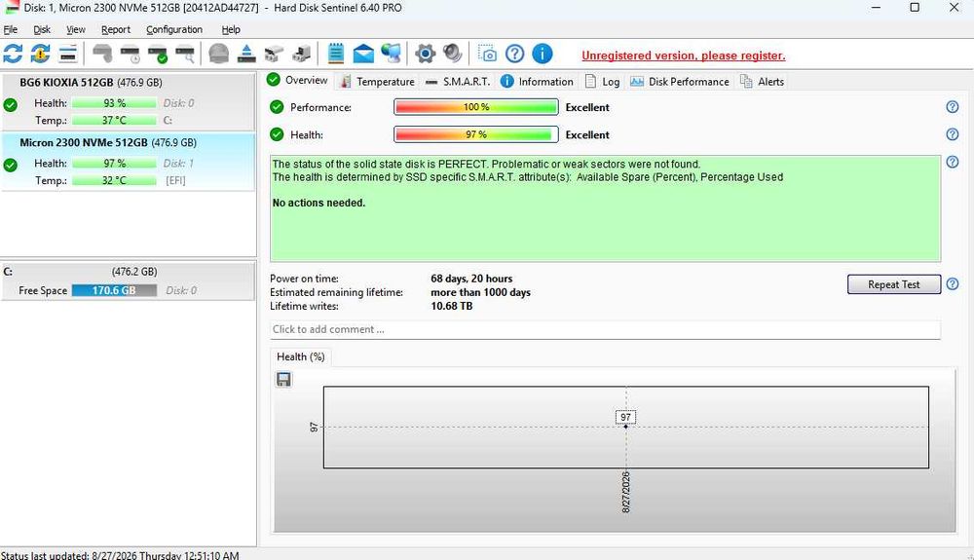Click the disk eject arrow toolbar icon

pos(246,54)
